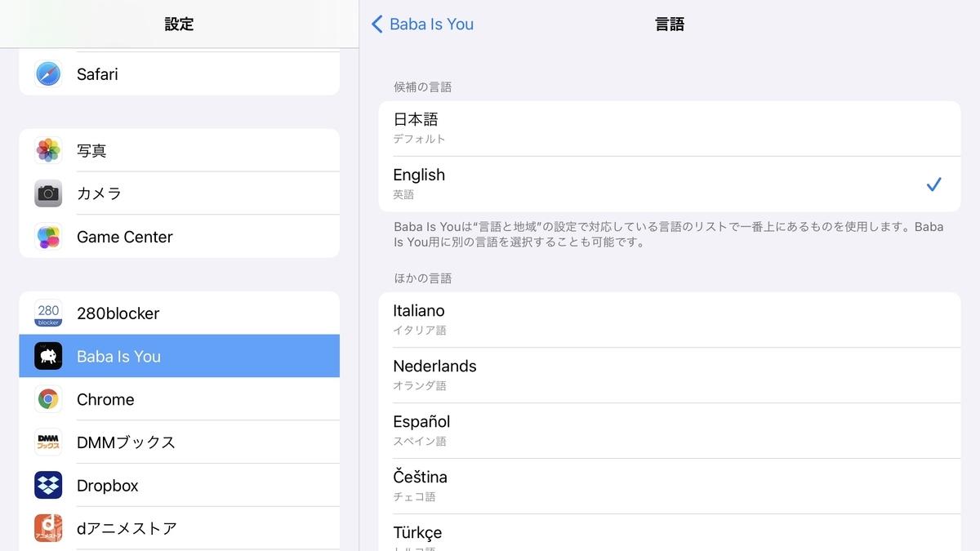Tap the オランダ語 subtitle
980x551 pixels.
[420, 386]
